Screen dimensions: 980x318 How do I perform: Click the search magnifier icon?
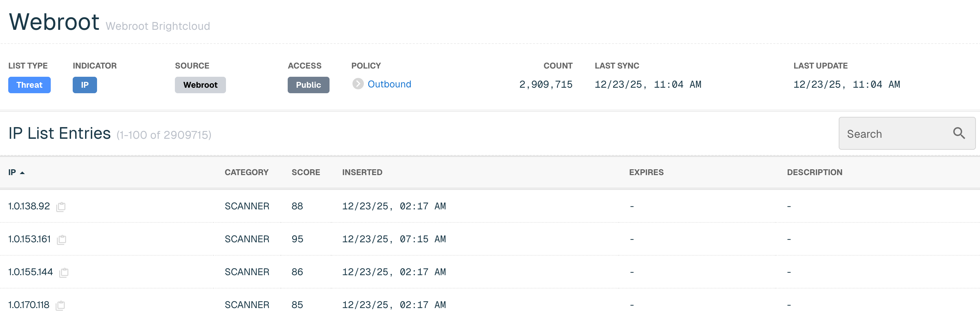pyautogui.click(x=959, y=134)
